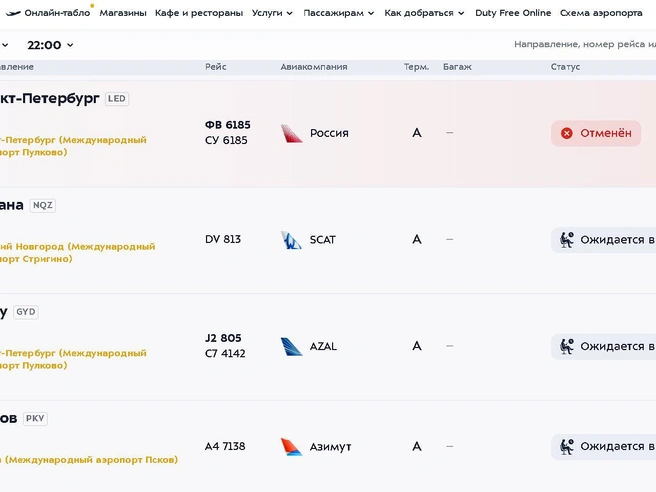Screen dimensions: 656x492
Task: Click the airplane icon beside Онлайн-табло
Action: [x=13, y=13]
